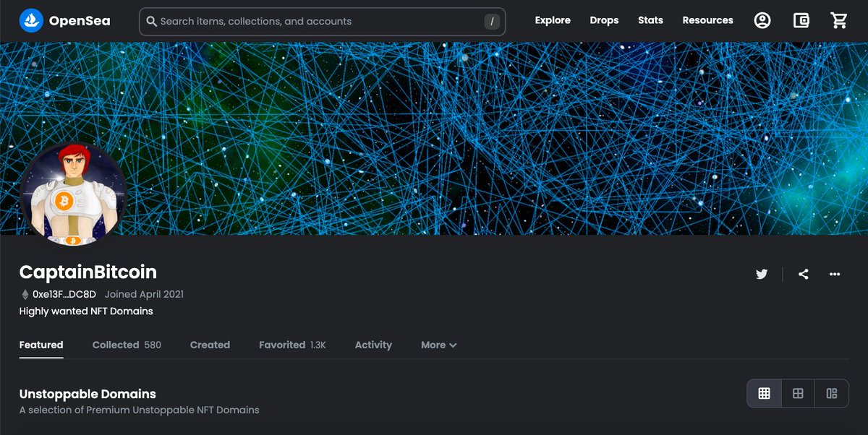The width and height of the screenshot is (868, 435).
Task: Expand the More tabs dropdown
Action: coord(439,345)
